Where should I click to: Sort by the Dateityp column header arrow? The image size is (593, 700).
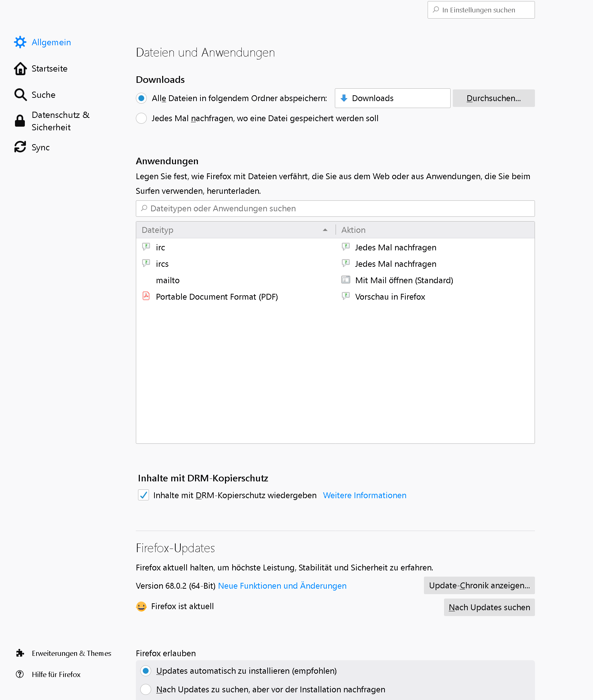pos(325,230)
